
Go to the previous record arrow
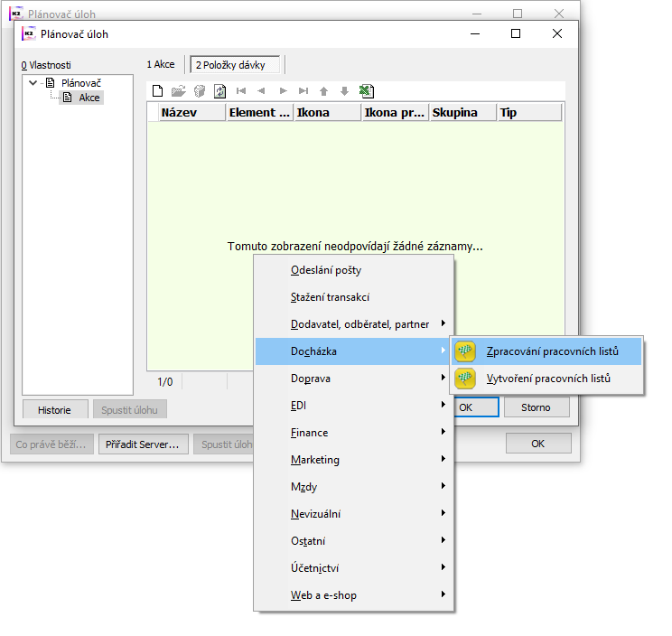click(261, 91)
